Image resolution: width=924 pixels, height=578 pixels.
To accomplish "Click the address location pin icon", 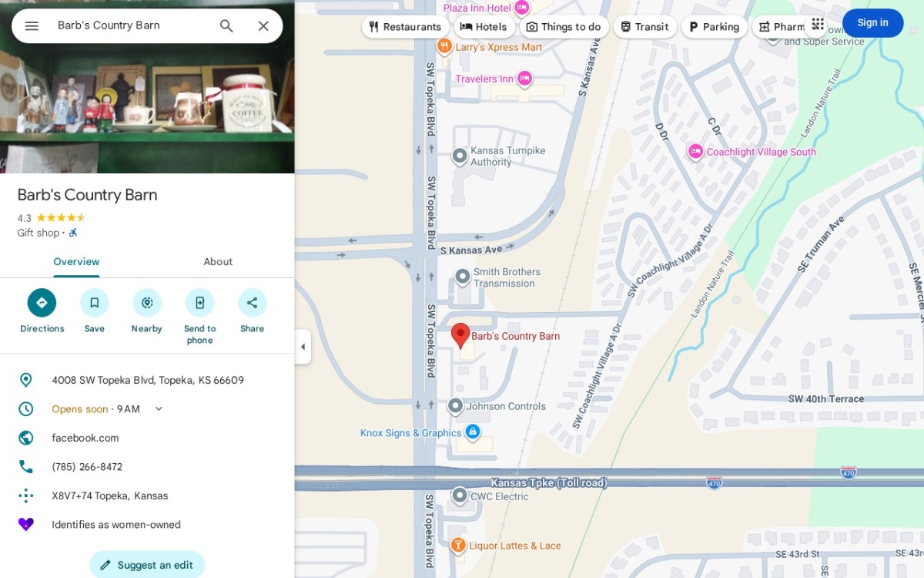I will [x=26, y=380].
